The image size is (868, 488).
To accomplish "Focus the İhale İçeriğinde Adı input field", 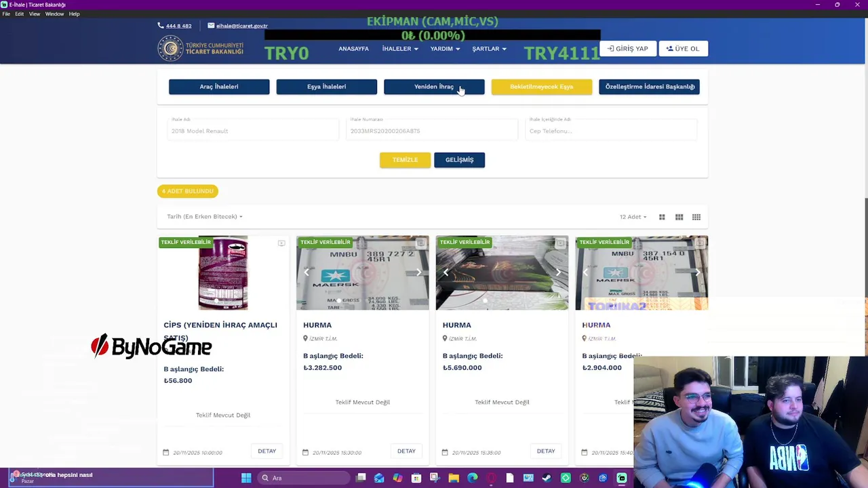I will tap(611, 129).
